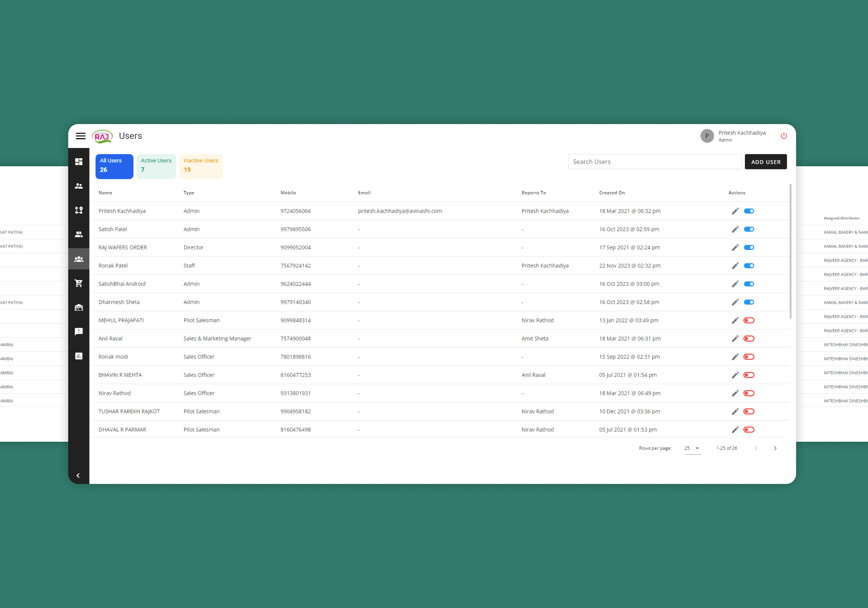The width and height of the screenshot is (868, 608).
Task: Click edit pencil for Anil Raval
Action: pyautogui.click(x=735, y=339)
